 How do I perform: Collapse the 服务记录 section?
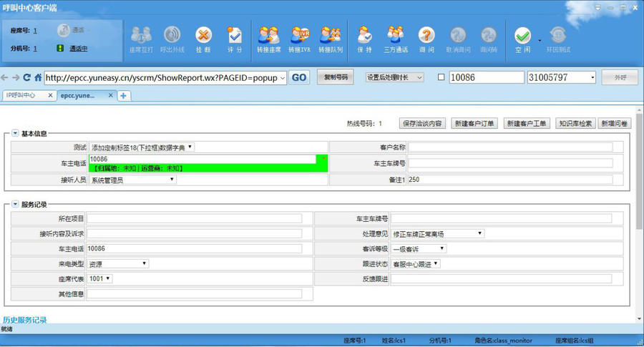tap(15, 205)
